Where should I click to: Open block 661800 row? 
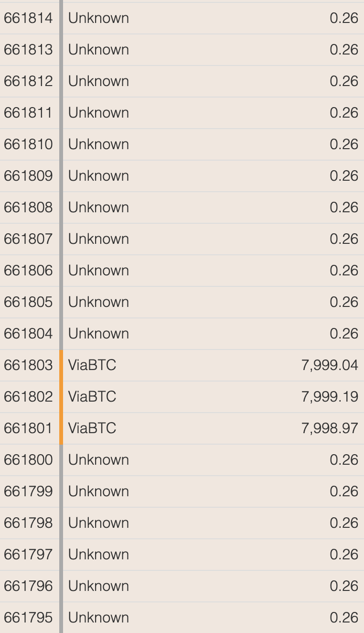[182, 460]
